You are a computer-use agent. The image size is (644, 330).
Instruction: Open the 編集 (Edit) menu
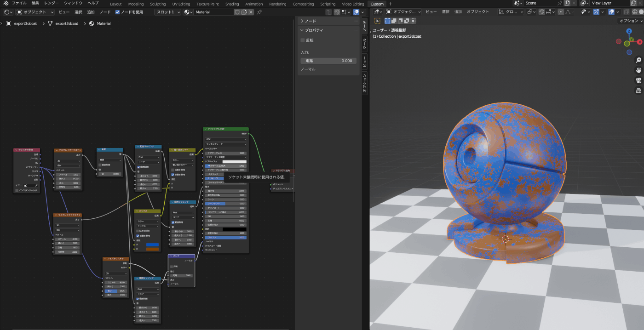[x=35, y=3]
